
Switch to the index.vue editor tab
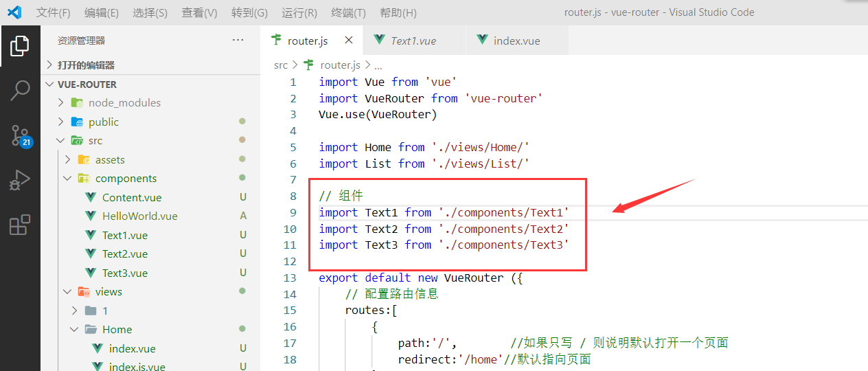pyautogui.click(x=517, y=41)
